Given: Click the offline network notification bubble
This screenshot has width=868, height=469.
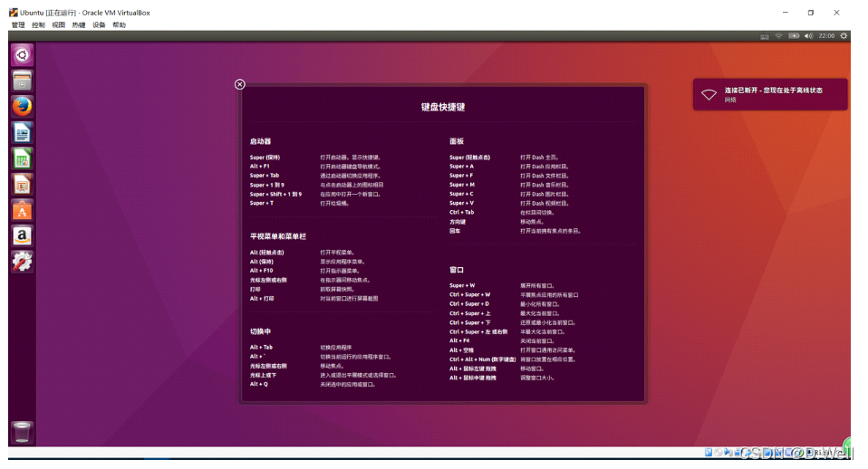Looking at the screenshot, I should (x=770, y=94).
